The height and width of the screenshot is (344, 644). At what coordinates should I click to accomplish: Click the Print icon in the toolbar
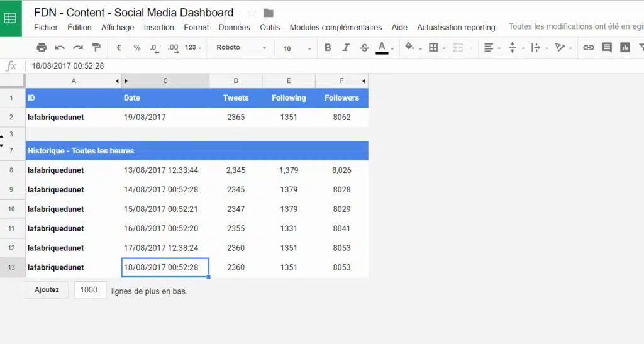point(42,47)
